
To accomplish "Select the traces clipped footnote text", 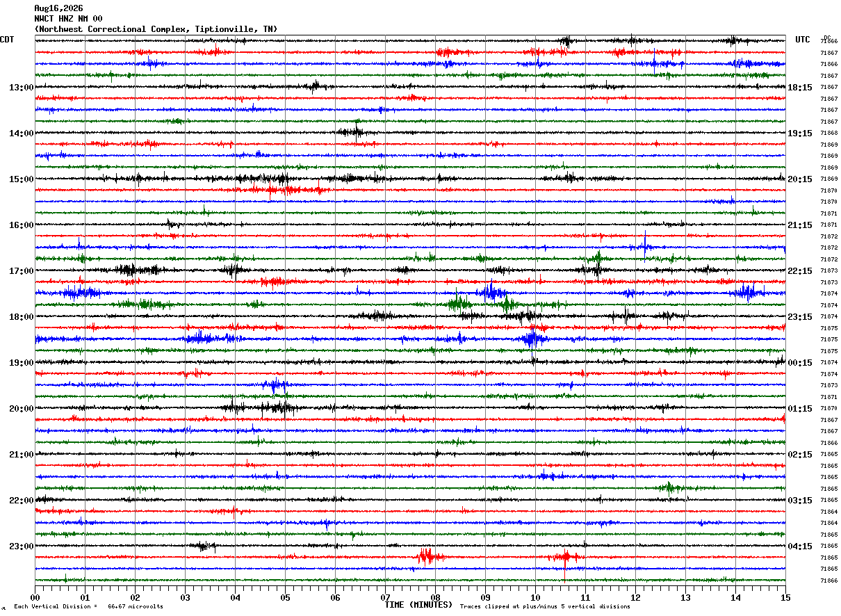I will tap(545, 607).
